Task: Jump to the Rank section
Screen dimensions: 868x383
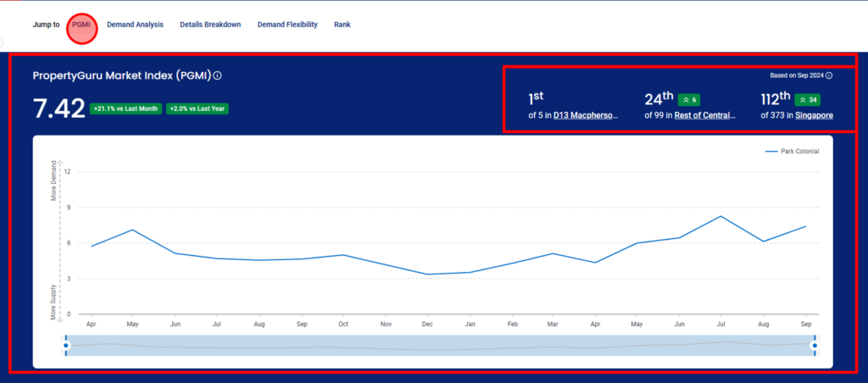Action: pyautogui.click(x=342, y=25)
